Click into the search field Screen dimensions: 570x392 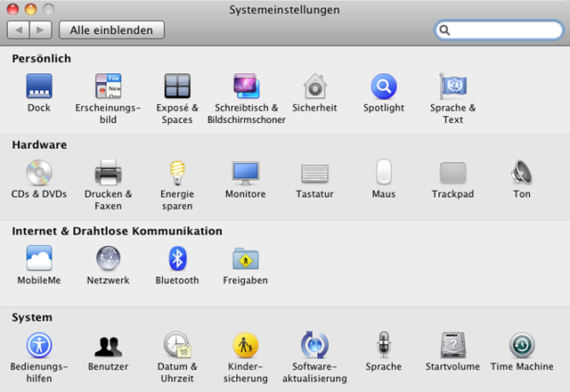[x=503, y=30]
